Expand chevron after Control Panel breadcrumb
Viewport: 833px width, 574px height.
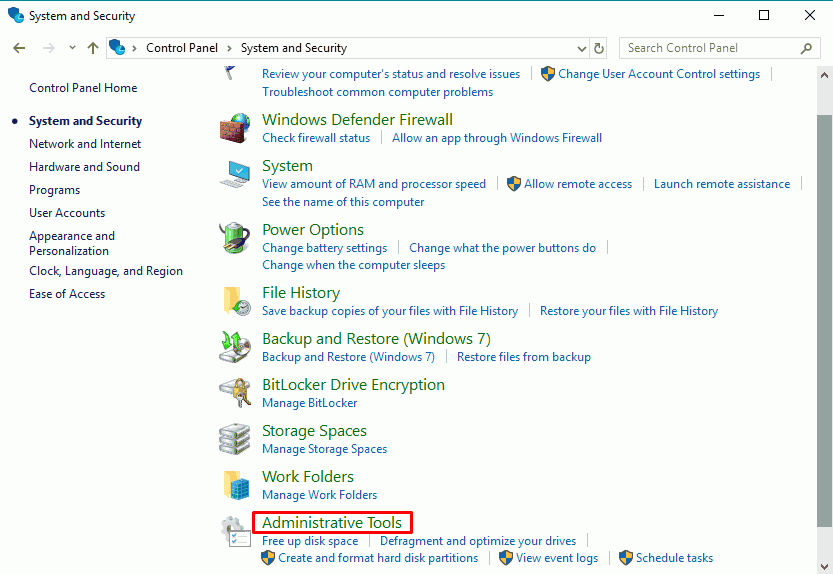click(x=229, y=48)
